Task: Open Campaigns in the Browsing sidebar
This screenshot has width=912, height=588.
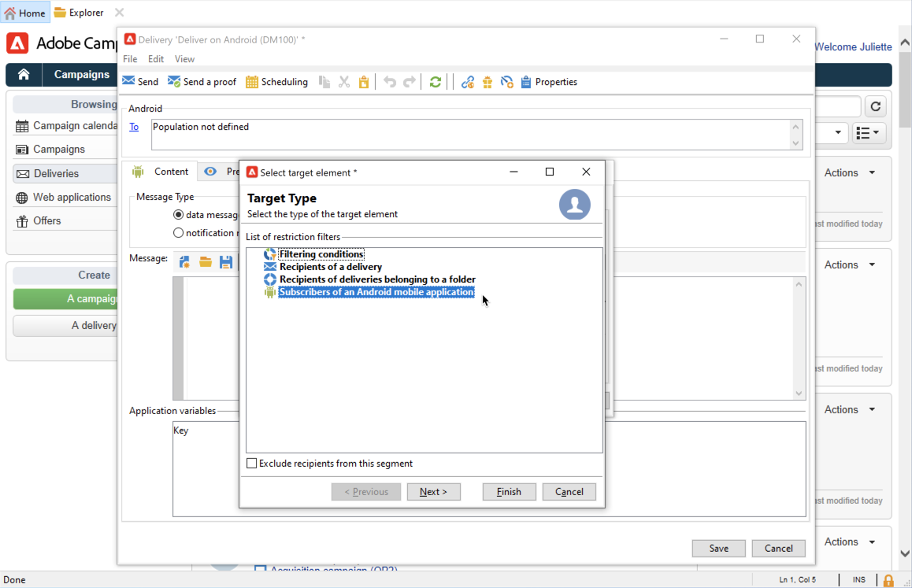Action: click(x=59, y=150)
